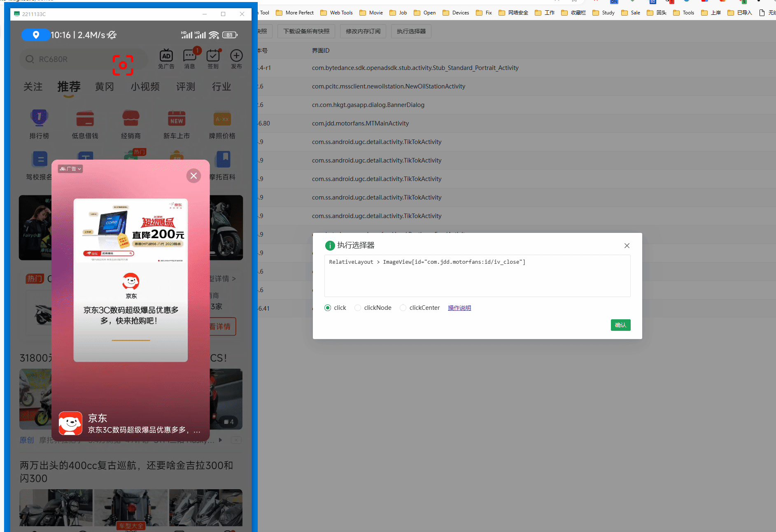Click the 执行选择器 toolbar button
This screenshot has height=532, width=776.
(411, 31)
